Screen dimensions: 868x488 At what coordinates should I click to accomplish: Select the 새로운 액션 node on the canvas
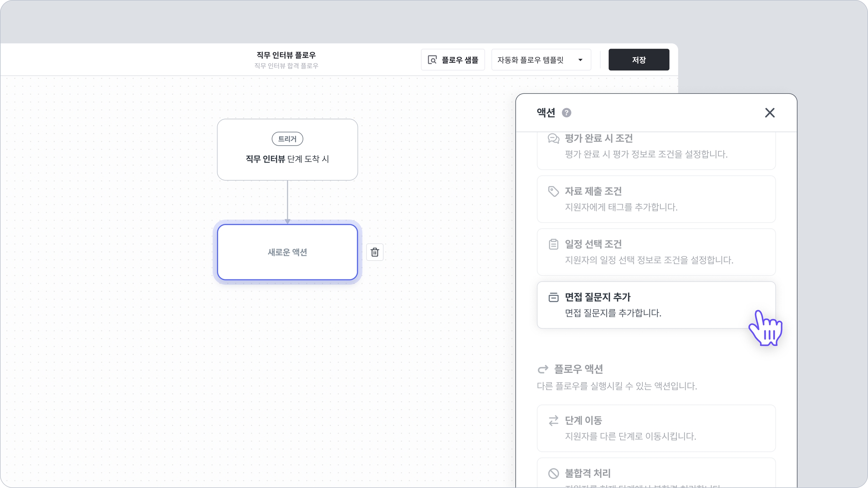click(287, 252)
